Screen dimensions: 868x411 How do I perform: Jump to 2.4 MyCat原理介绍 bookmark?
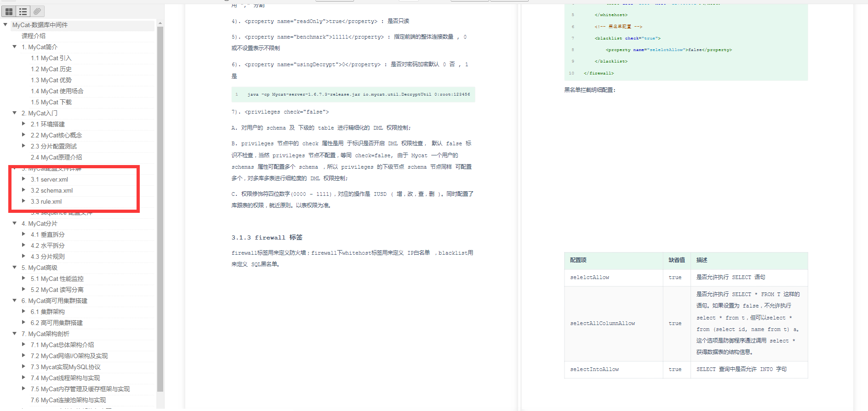pos(56,157)
